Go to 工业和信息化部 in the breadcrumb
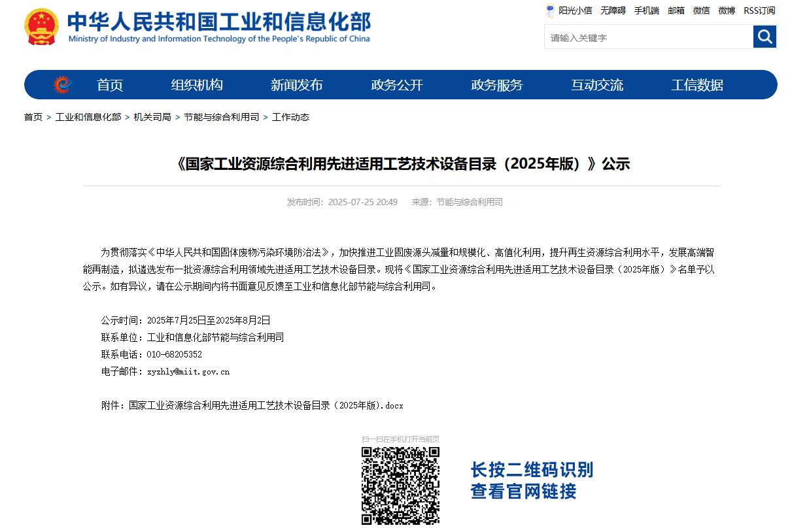 coord(88,117)
